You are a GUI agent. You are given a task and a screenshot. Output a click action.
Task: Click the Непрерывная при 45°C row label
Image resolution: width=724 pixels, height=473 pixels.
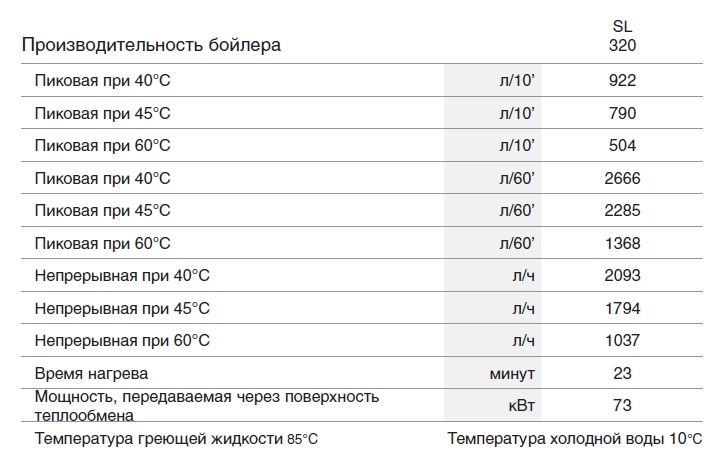(122, 308)
